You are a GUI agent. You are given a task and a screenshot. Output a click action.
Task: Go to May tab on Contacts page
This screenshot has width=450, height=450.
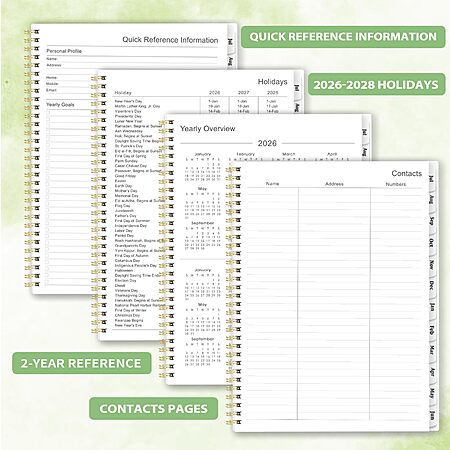432,393
